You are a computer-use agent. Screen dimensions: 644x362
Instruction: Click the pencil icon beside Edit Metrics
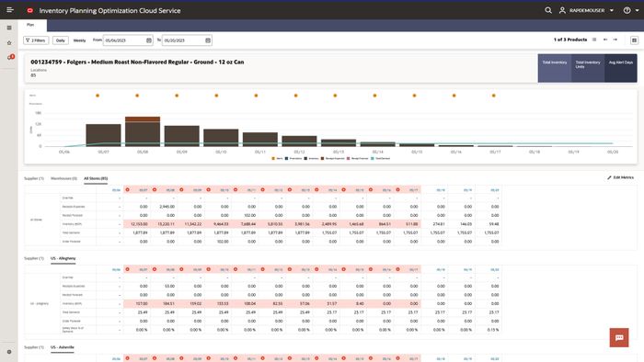(609, 177)
